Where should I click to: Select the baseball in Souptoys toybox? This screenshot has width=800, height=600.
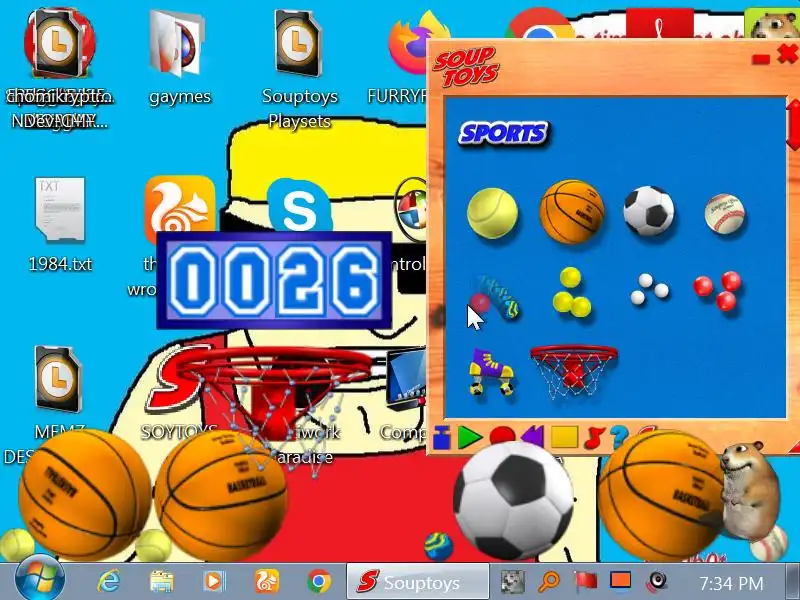[x=724, y=213]
